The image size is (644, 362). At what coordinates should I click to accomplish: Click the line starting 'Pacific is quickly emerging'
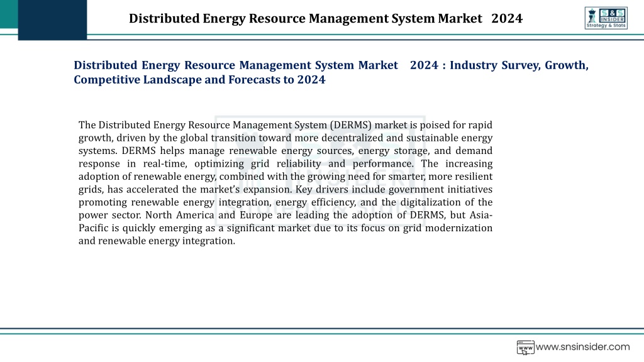pos(286,228)
